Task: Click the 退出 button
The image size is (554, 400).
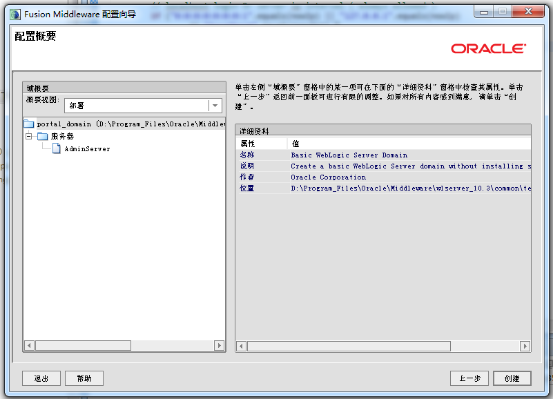Action: 41,378
